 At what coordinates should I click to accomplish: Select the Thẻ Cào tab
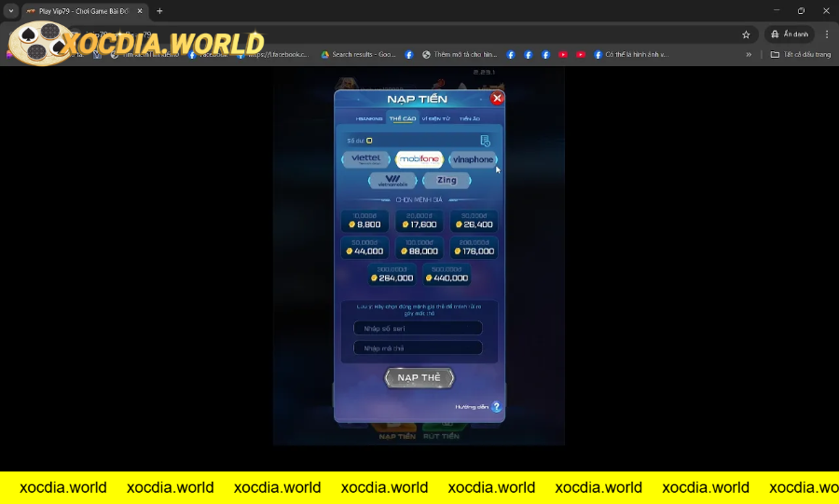click(x=403, y=118)
